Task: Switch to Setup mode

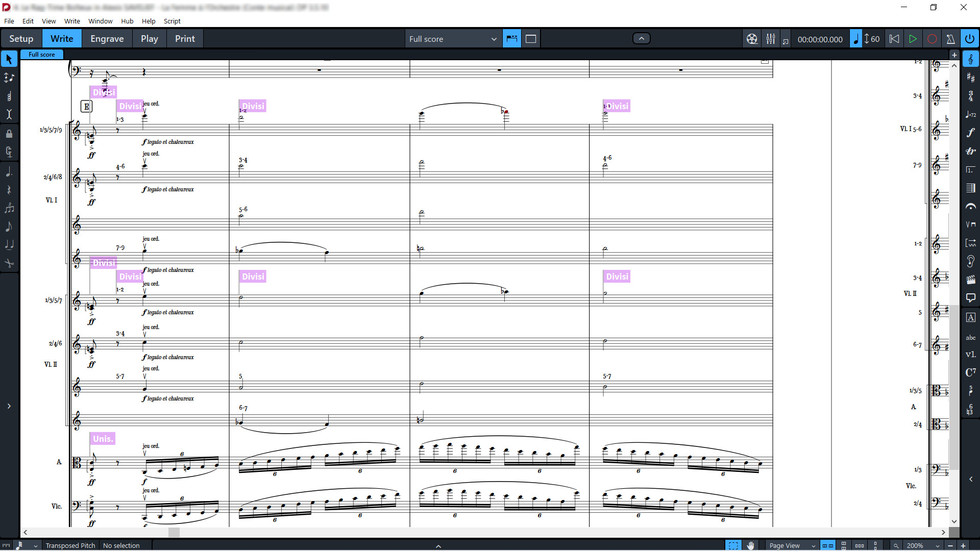Action: pyautogui.click(x=21, y=39)
